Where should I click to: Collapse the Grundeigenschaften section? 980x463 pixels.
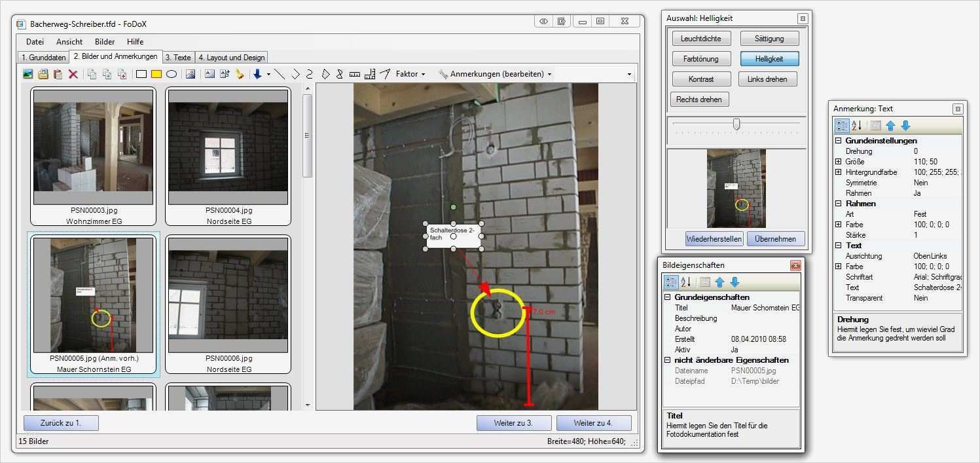668,297
